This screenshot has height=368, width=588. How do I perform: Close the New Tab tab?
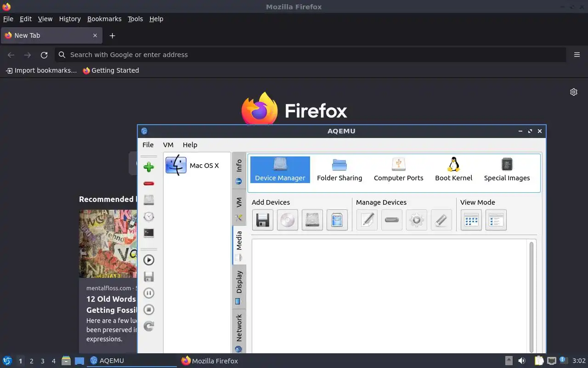click(95, 35)
